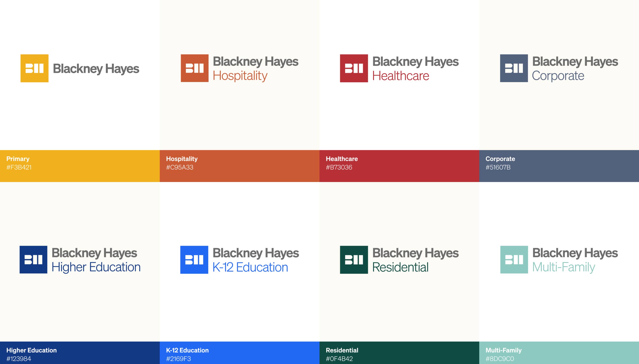
Task: Select the Corporate slate blue color bar
Action: pyautogui.click(x=559, y=166)
